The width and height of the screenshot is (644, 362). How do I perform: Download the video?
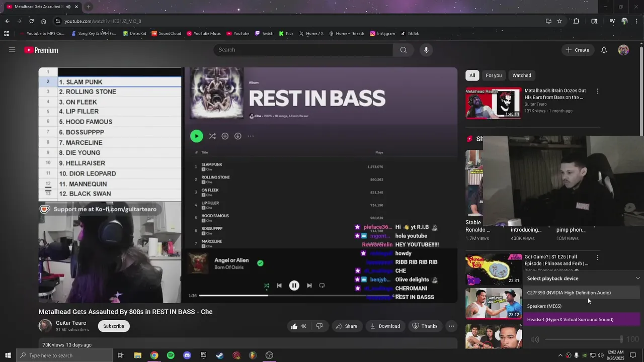(385, 326)
